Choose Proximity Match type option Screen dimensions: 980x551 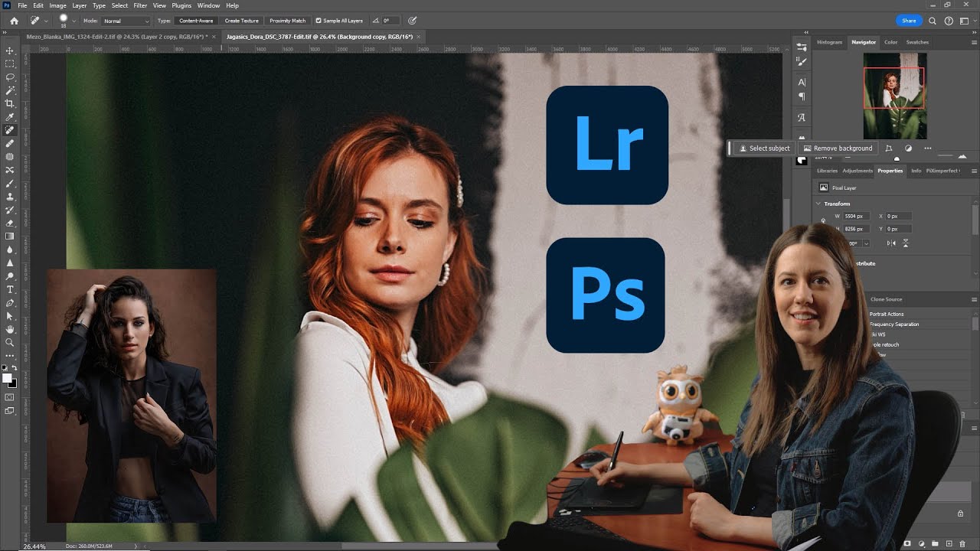[x=288, y=21]
